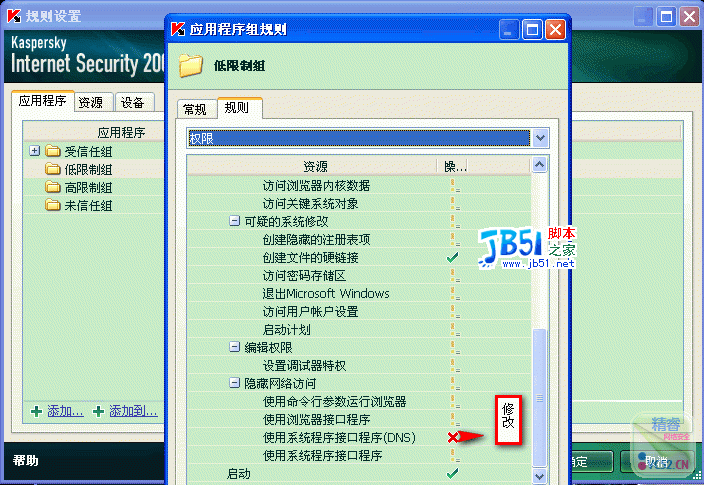Open the 设备 tab in 规则设置
This screenshot has height=485, width=704.
coord(134,102)
